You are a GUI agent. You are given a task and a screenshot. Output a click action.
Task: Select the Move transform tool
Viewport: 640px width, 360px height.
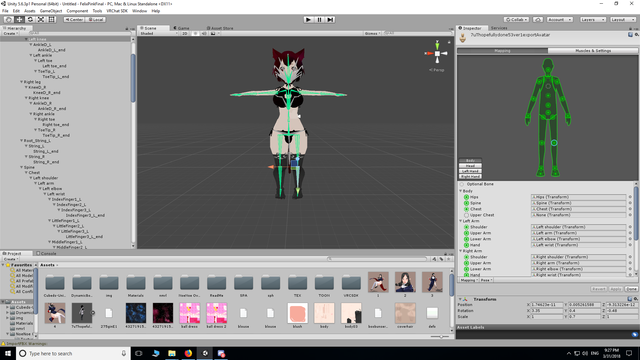19,20
